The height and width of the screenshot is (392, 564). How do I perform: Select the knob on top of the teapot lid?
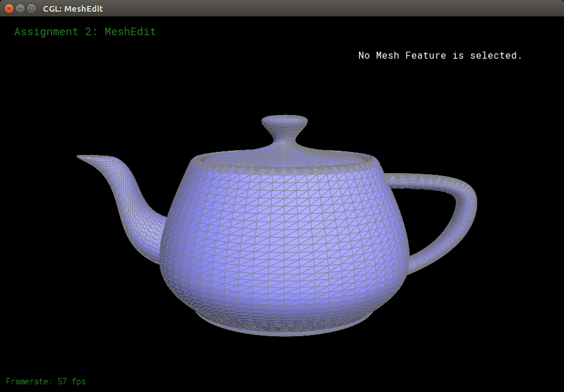(284, 122)
